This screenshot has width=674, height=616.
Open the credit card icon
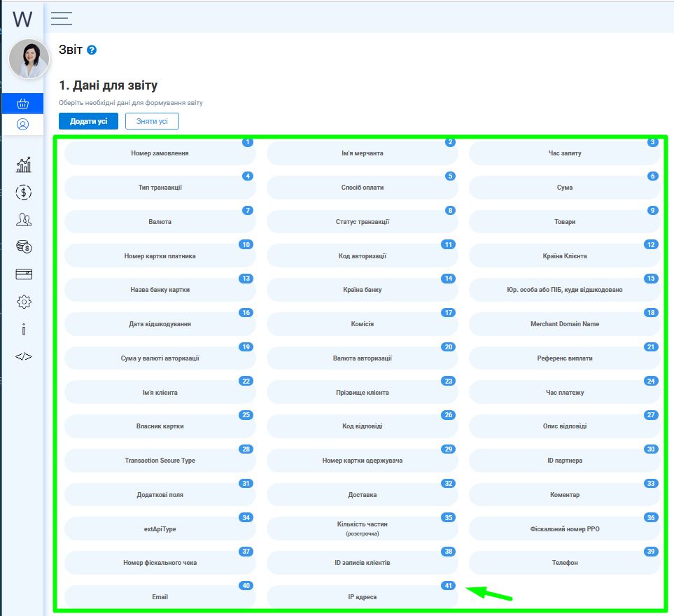pyautogui.click(x=24, y=274)
